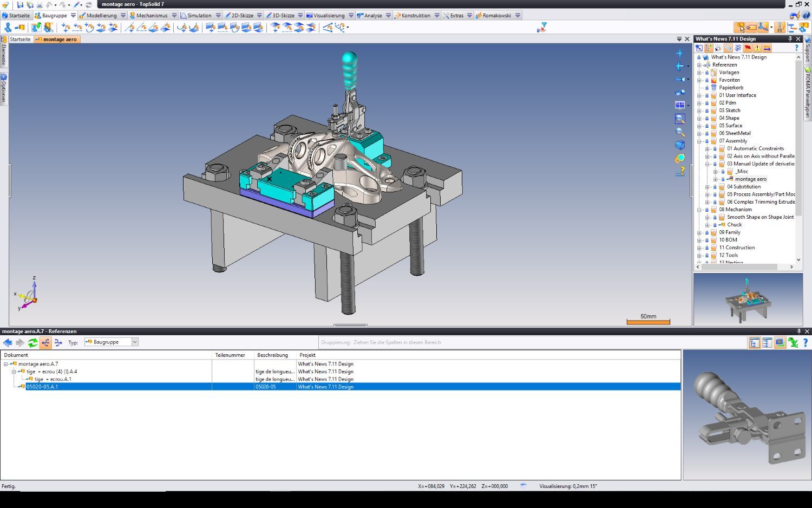This screenshot has width=812, height=508.
Task: Click the warning triangle icon above the design tree
Action: click(x=757, y=48)
